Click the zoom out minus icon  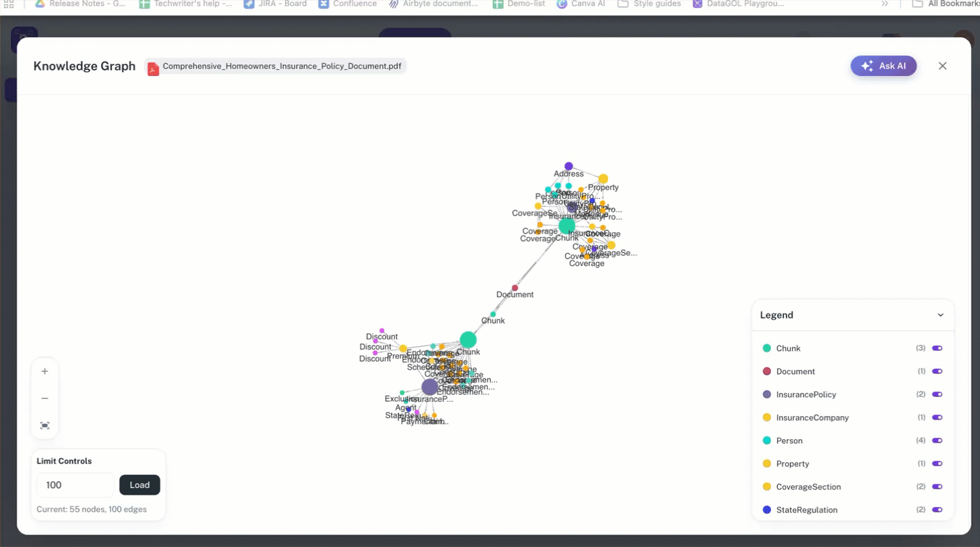(x=45, y=398)
